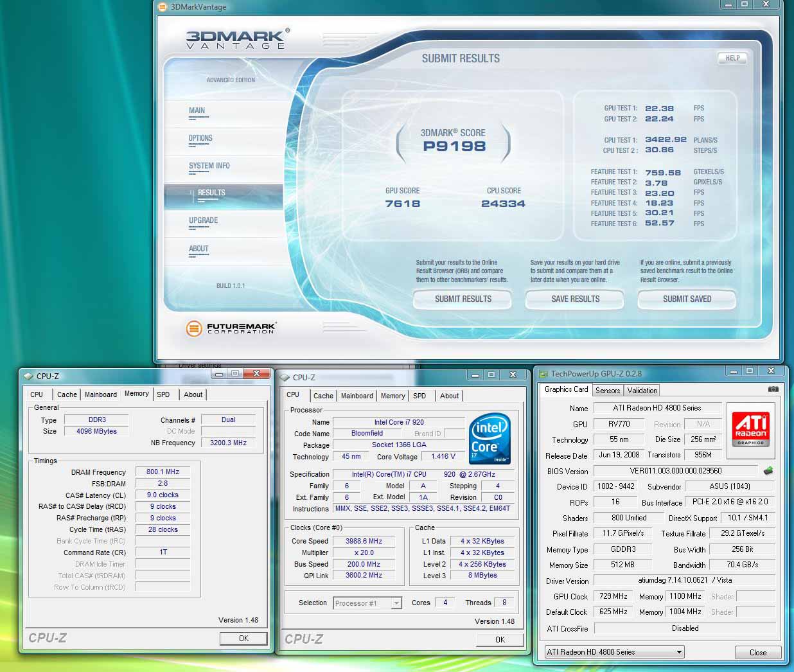Click the Feature Test 1 value 759.58
Image resolution: width=794 pixels, height=672 pixels.
coord(663,173)
